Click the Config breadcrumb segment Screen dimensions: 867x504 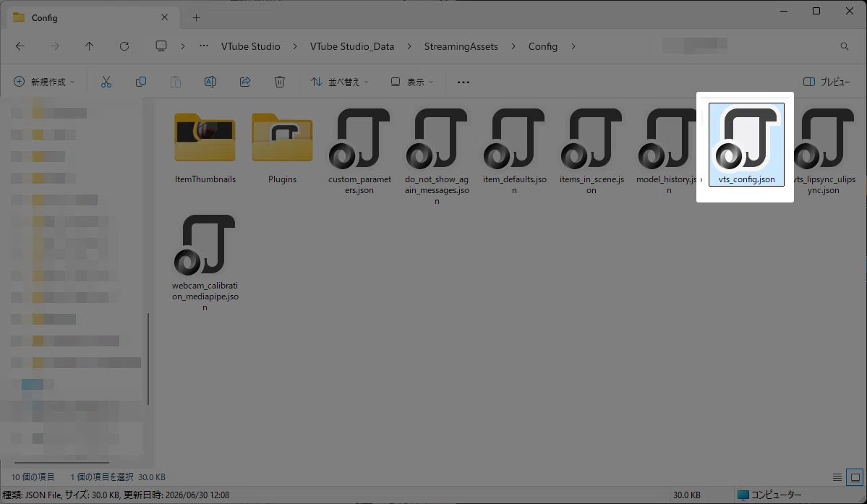click(x=543, y=46)
